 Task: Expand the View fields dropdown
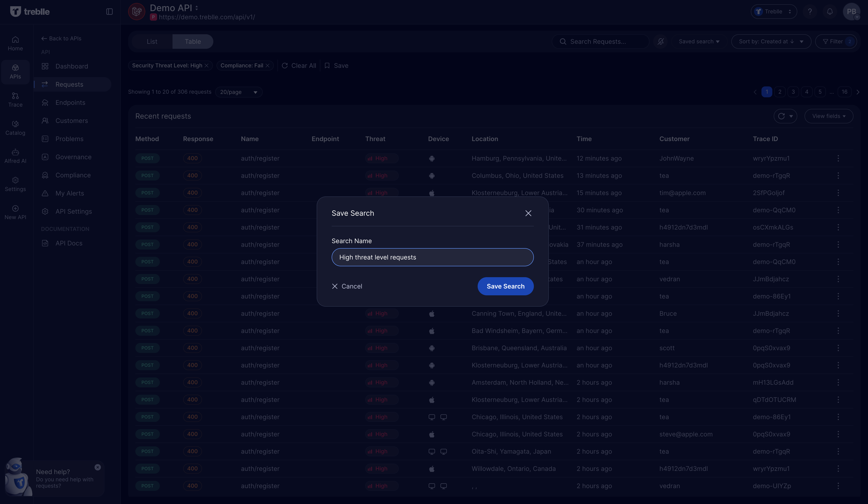[x=828, y=116]
